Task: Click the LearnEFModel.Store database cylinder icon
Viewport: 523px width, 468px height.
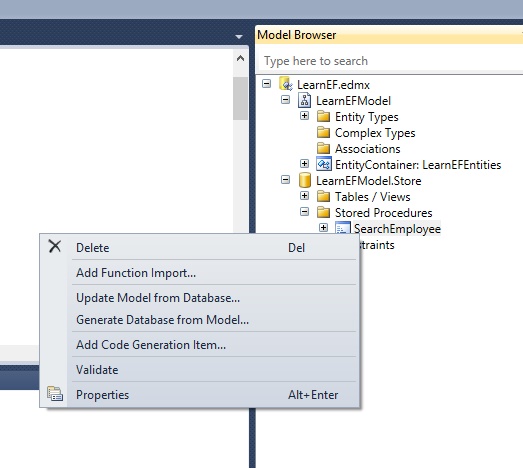Action: coord(305,180)
